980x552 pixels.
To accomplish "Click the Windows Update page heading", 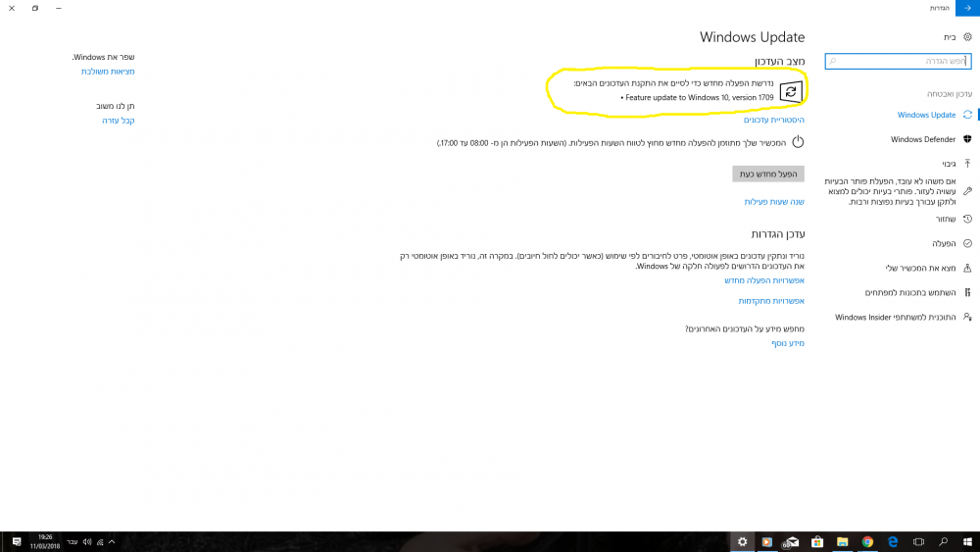I will (x=752, y=37).
